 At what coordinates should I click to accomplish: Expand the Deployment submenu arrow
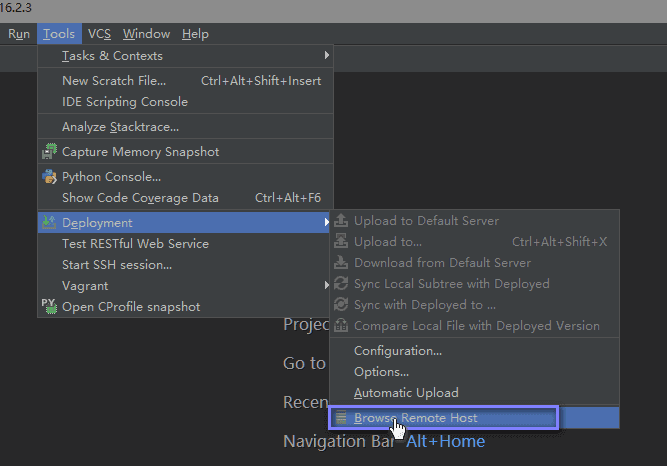(x=326, y=222)
